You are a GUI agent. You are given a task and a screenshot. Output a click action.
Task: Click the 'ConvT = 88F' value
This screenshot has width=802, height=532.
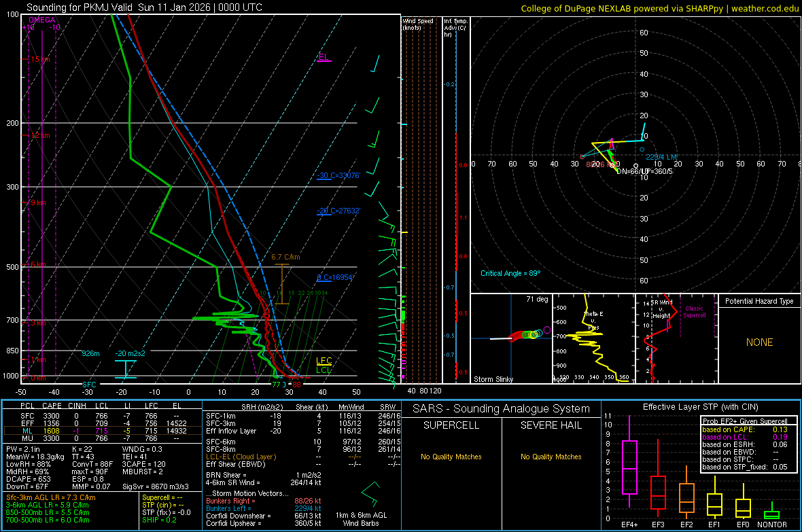tap(92, 465)
